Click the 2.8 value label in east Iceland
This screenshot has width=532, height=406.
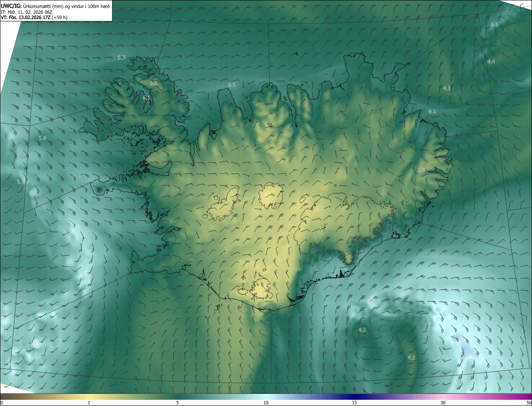coord(421,170)
